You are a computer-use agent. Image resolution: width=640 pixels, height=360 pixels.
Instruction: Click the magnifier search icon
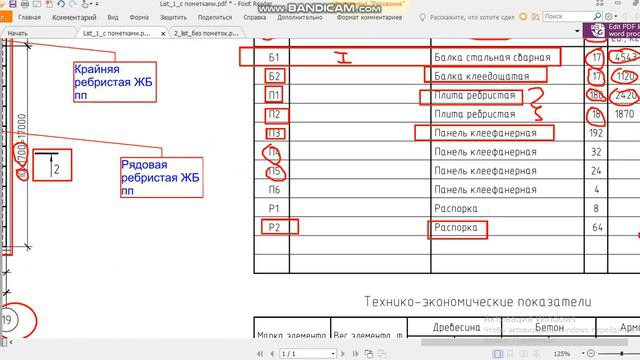pos(597,16)
